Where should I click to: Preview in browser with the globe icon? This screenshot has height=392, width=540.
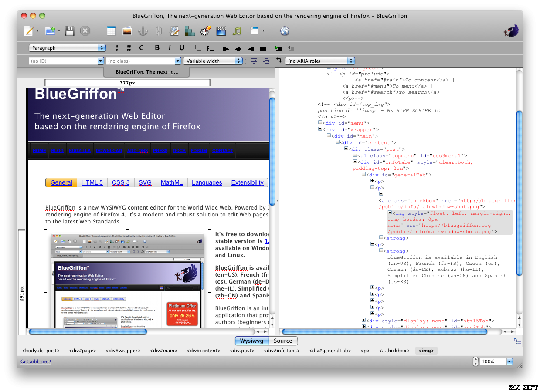point(285,31)
